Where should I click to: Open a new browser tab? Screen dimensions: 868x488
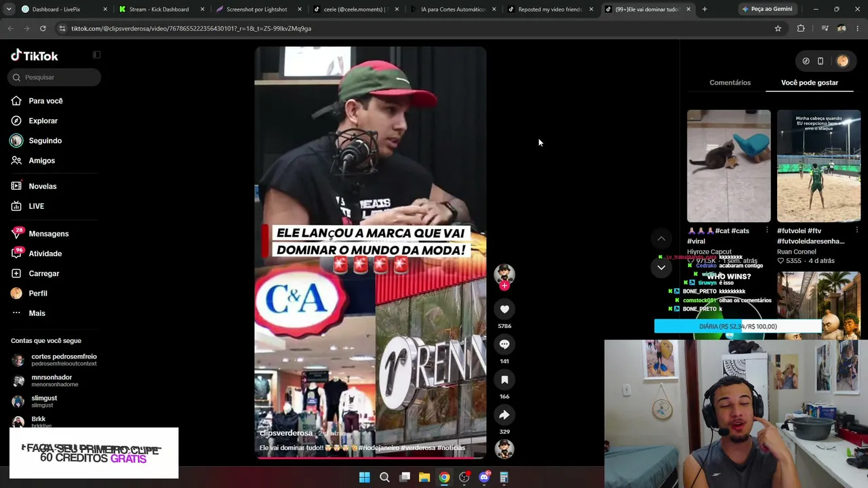(x=705, y=9)
